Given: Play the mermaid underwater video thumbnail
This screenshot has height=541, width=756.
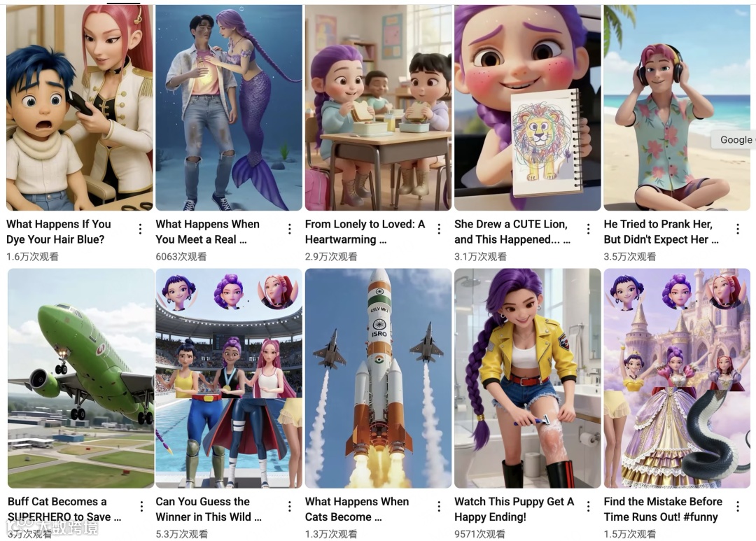Looking at the screenshot, I should [229, 108].
